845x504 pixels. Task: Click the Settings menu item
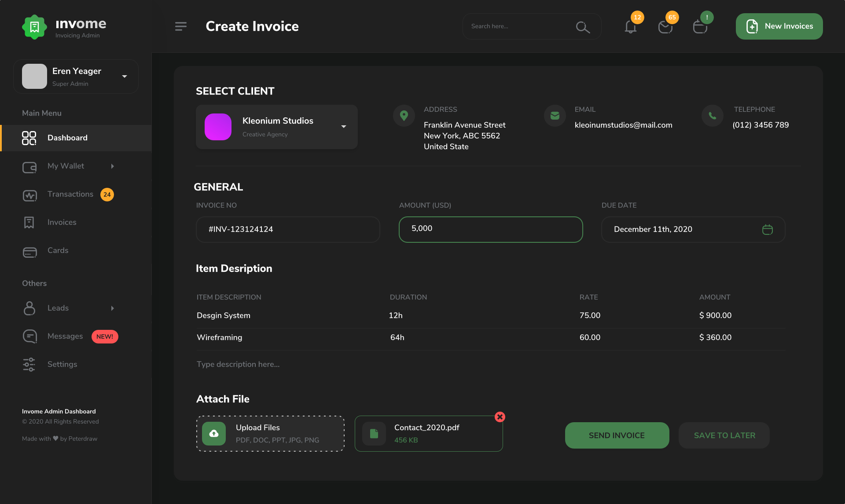(x=62, y=364)
